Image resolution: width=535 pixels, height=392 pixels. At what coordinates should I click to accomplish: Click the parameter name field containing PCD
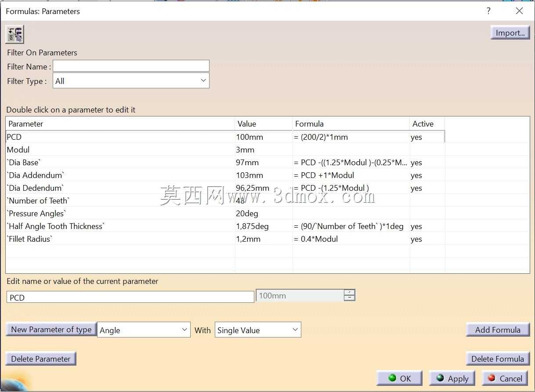click(130, 297)
